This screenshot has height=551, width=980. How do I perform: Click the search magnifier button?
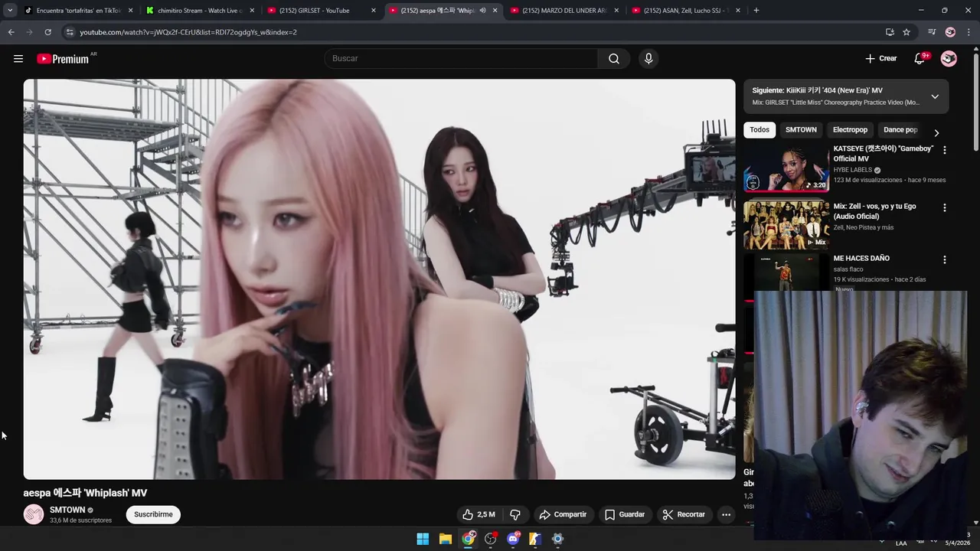(614, 59)
